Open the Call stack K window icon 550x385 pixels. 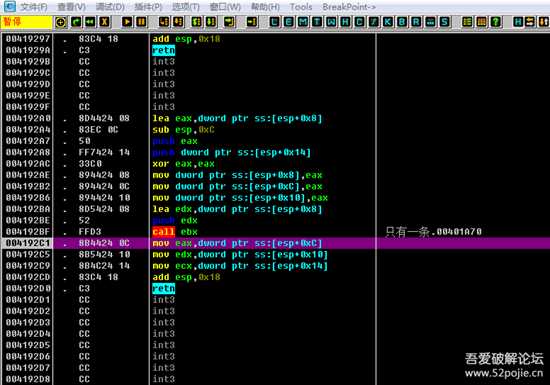(388, 22)
